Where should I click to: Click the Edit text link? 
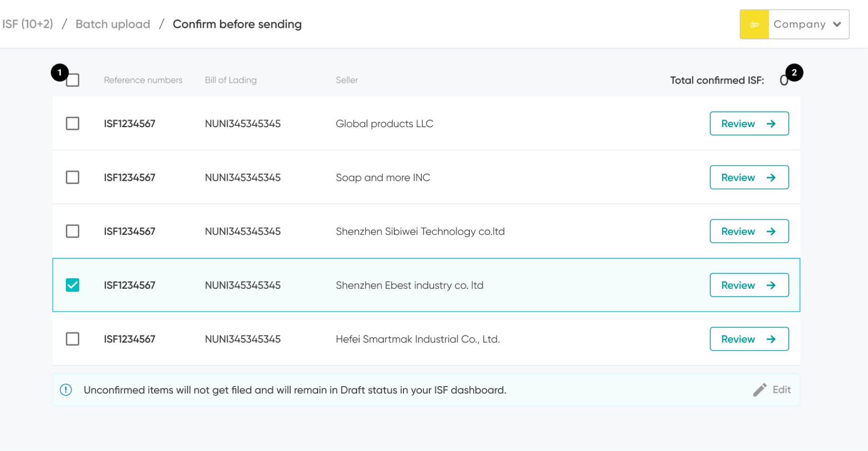[x=782, y=390]
